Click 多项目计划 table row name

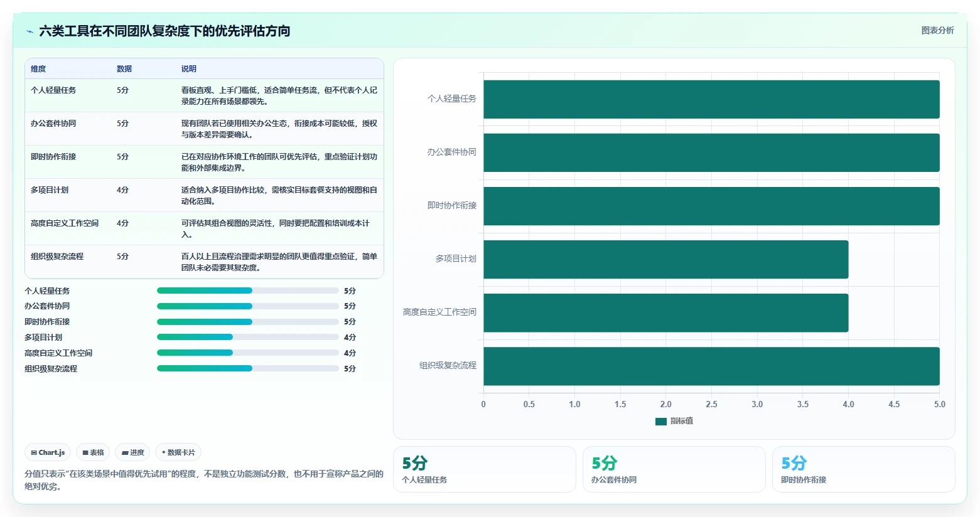(x=50, y=190)
